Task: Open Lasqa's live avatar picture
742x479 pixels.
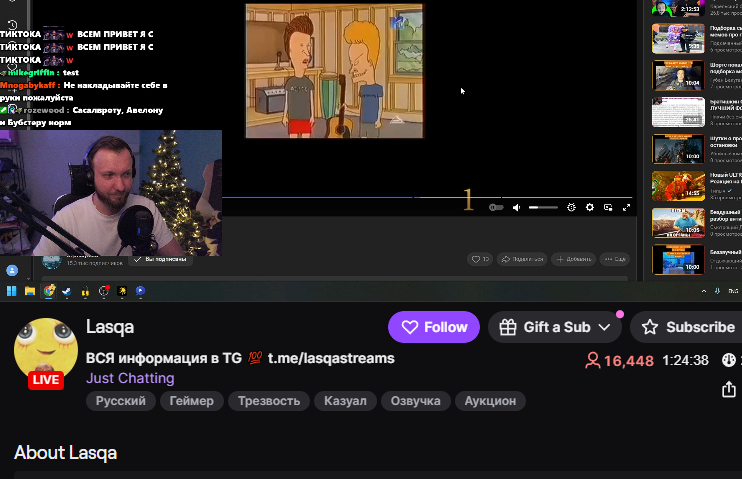Action: 46,349
